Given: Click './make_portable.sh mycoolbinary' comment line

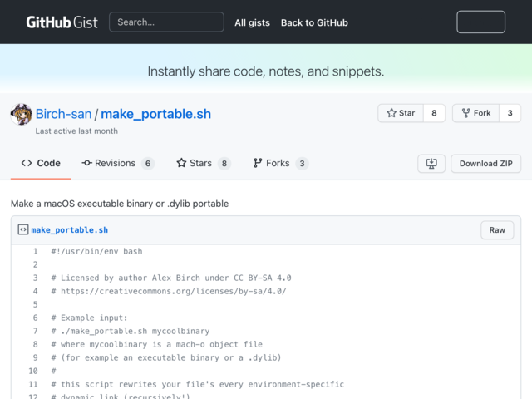Looking at the screenshot, I should (131, 331).
